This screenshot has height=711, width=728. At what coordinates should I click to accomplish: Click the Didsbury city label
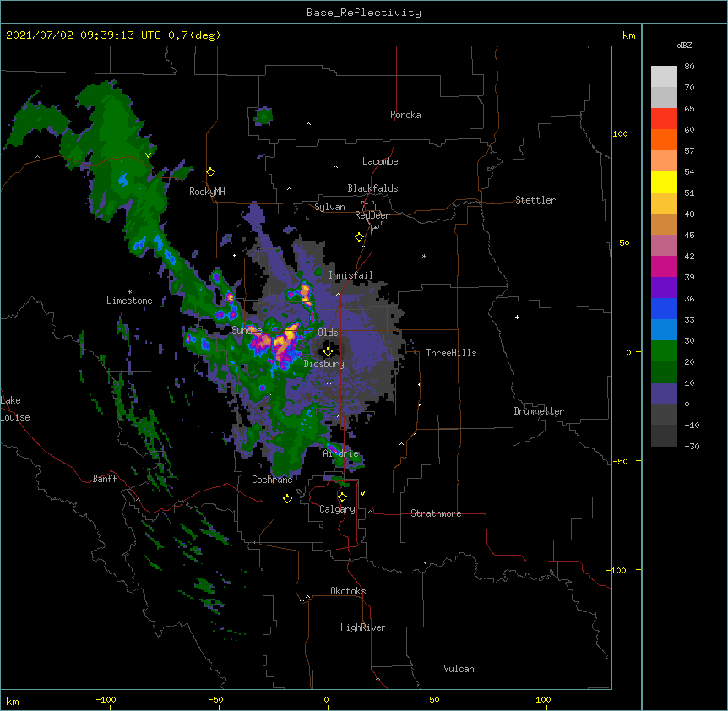click(324, 364)
